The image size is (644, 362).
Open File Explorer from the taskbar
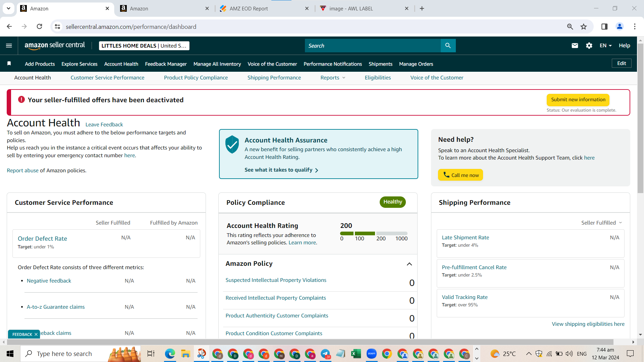coord(185,354)
